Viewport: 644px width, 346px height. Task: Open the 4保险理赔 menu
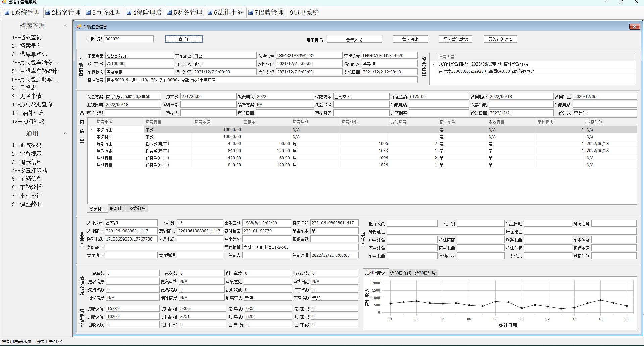pos(147,13)
